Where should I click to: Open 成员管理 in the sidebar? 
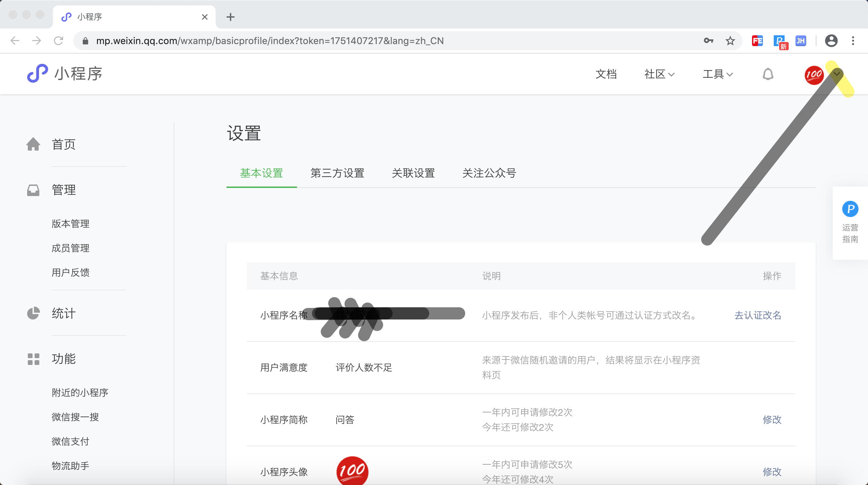tap(71, 248)
